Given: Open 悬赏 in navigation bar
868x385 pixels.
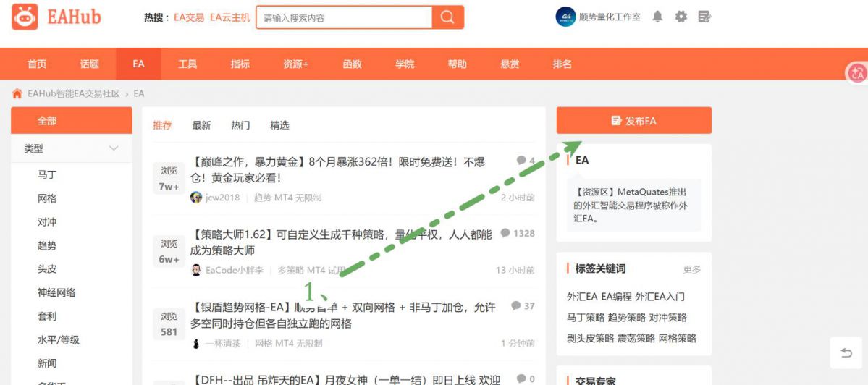Looking at the screenshot, I should (x=510, y=64).
